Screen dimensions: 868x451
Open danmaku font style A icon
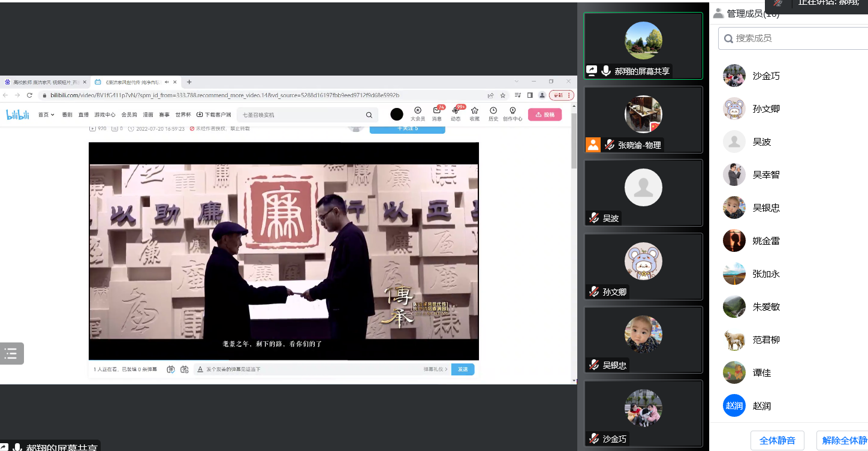pyautogui.click(x=201, y=369)
